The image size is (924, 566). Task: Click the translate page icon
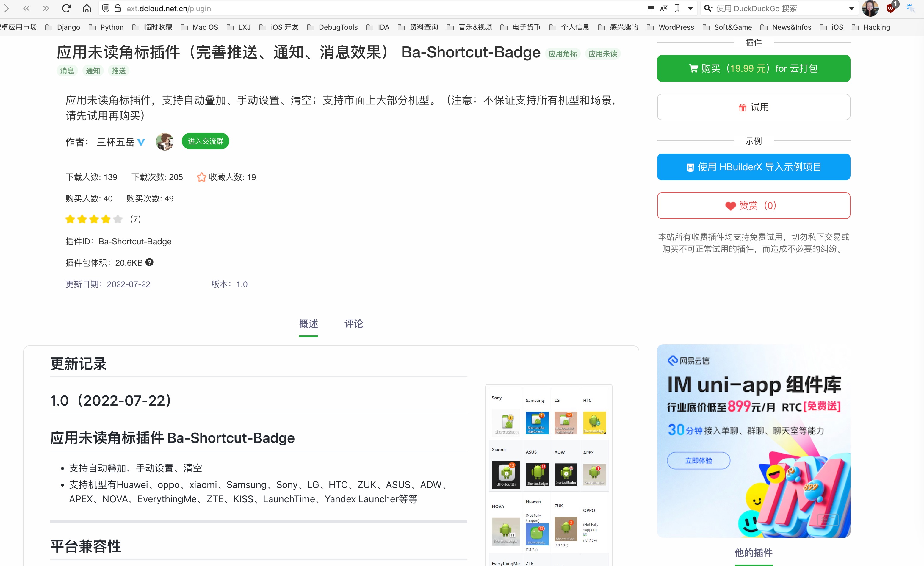[663, 8]
